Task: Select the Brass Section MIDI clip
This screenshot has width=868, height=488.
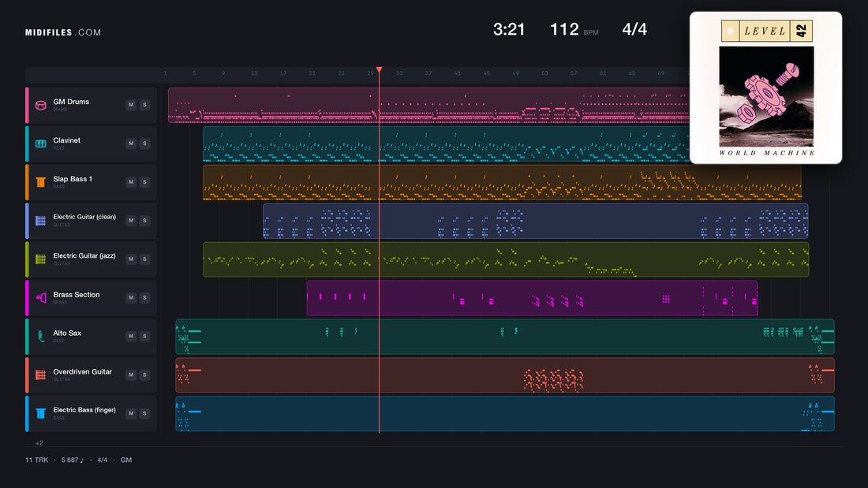Action: pos(532,298)
